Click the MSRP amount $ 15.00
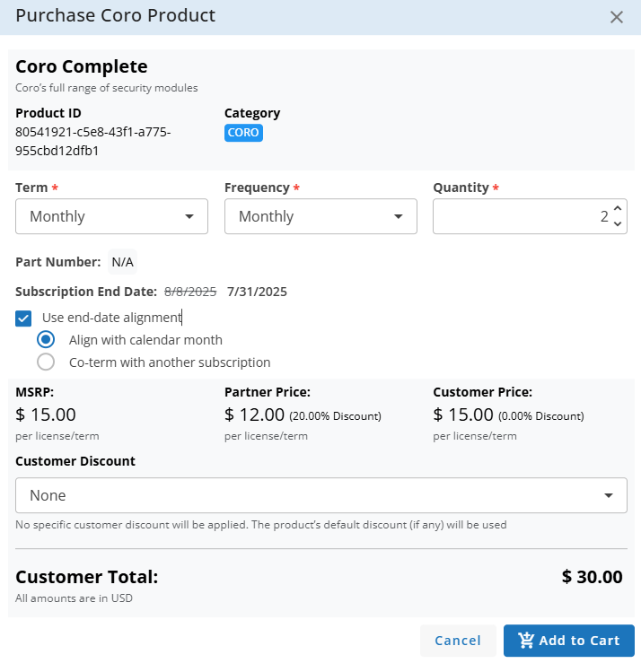Image resolution: width=641 pixels, height=672 pixels. click(46, 415)
